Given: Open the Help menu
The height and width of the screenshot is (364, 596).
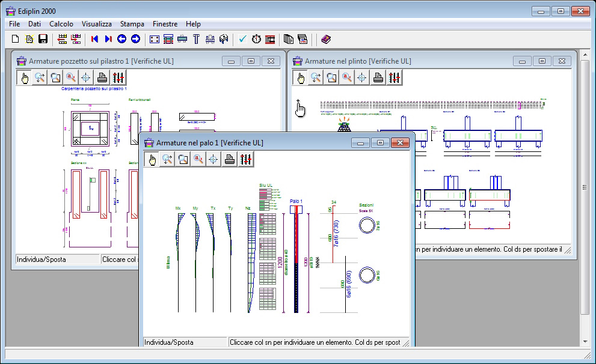Looking at the screenshot, I should tap(193, 24).
